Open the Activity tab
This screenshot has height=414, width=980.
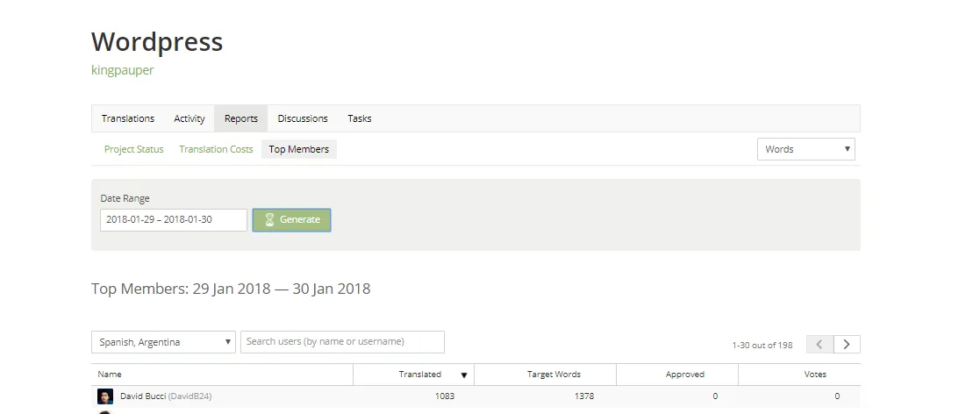[190, 118]
